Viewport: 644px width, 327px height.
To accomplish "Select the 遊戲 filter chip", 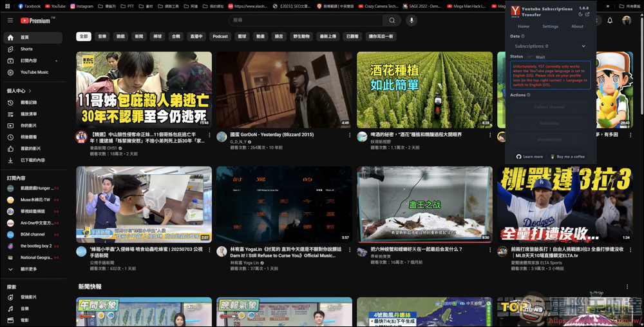I will pos(121,36).
